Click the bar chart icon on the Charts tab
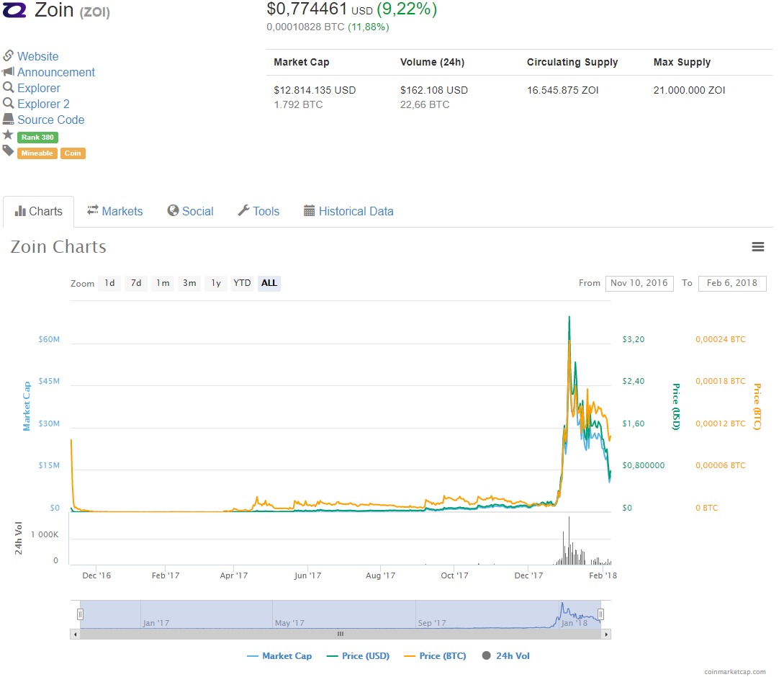Image resolution: width=784 pixels, height=677 pixels. [x=20, y=210]
